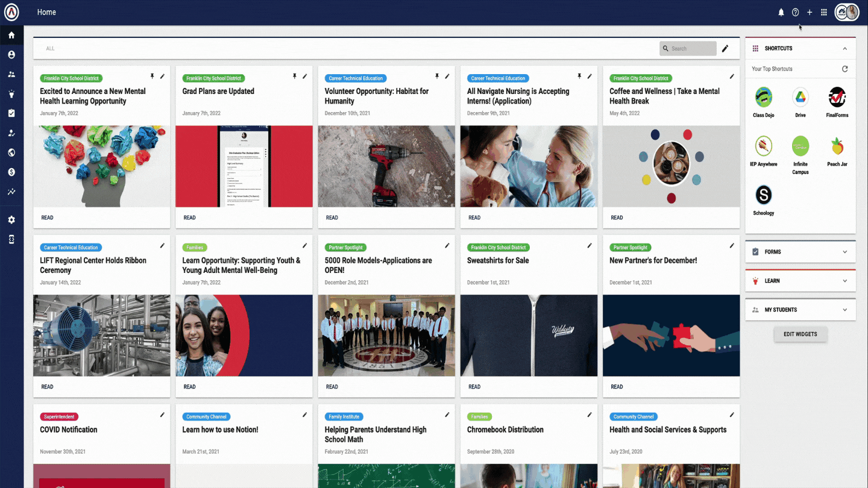The height and width of the screenshot is (488, 868).
Task: Open the lightbulb icon in left sidebar
Action: click(11, 94)
